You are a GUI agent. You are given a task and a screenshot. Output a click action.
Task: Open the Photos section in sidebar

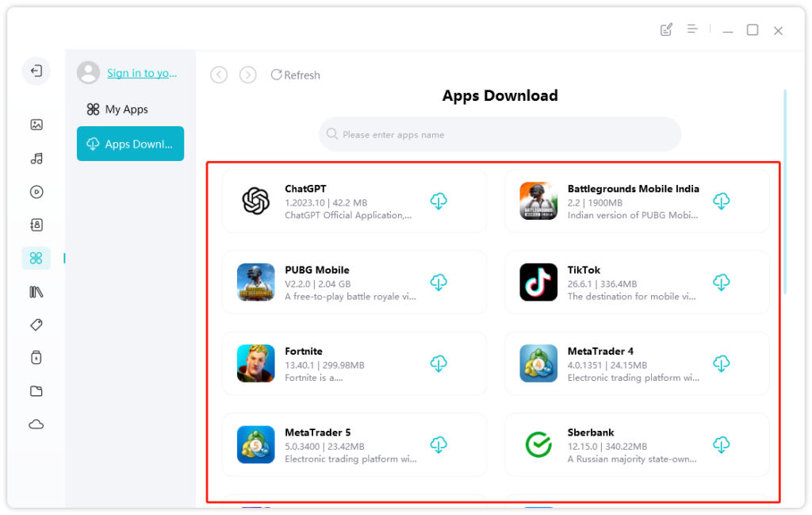[x=36, y=125]
